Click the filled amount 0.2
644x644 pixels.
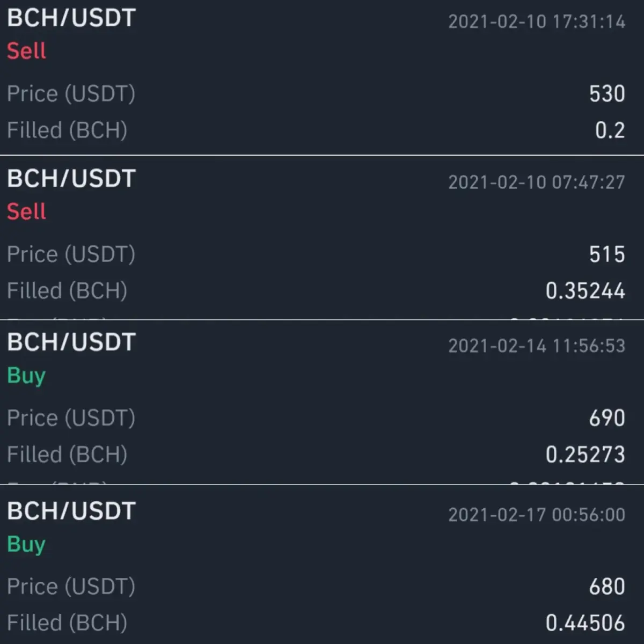(610, 130)
